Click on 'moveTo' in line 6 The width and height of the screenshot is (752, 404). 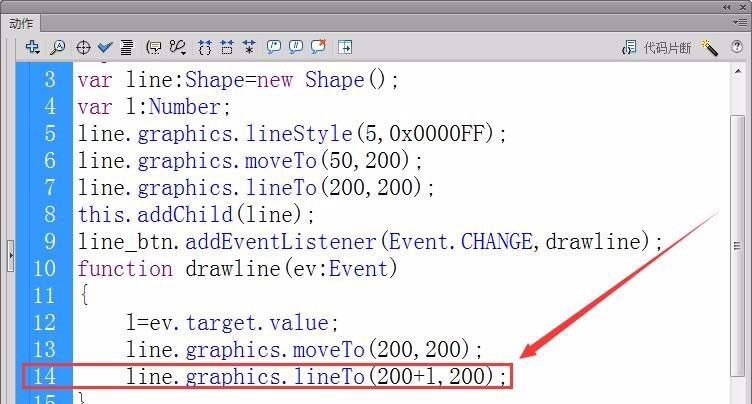[x=281, y=161]
